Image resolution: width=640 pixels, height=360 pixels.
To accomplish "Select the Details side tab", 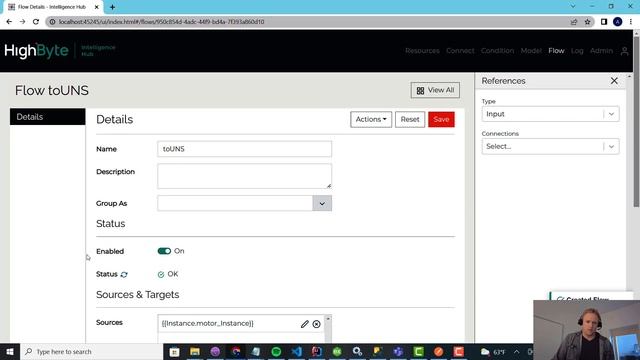I will [47, 117].
